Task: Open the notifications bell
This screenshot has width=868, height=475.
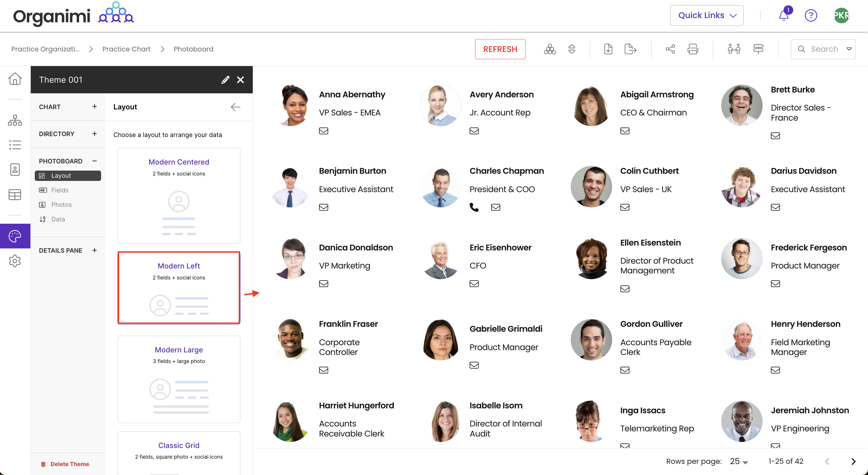Action: pos(784,15)
